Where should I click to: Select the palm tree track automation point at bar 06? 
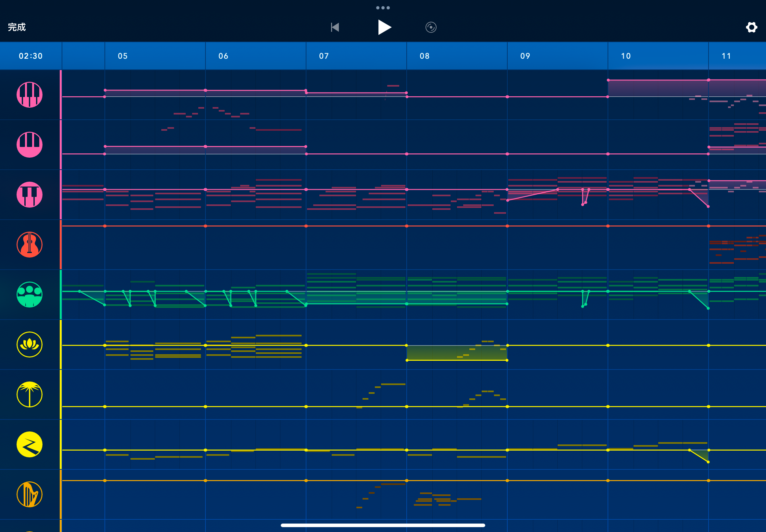click(x=205, y=407)
